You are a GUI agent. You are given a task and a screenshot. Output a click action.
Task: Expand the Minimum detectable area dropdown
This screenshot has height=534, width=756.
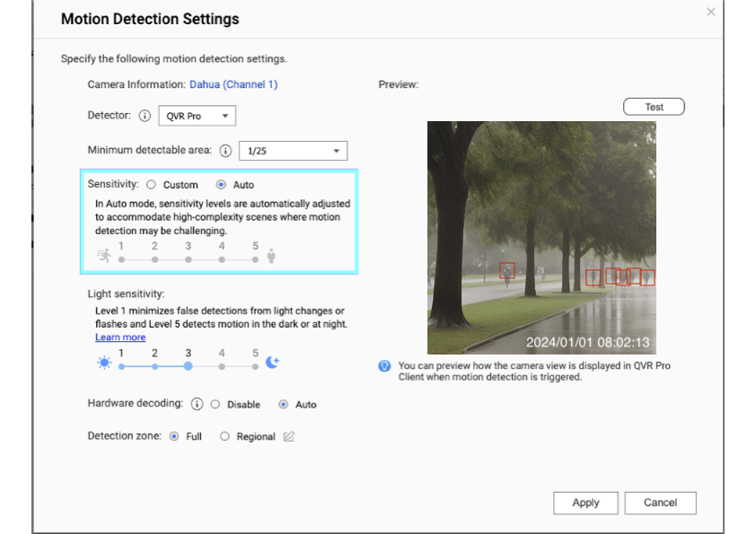coord(293,151)
